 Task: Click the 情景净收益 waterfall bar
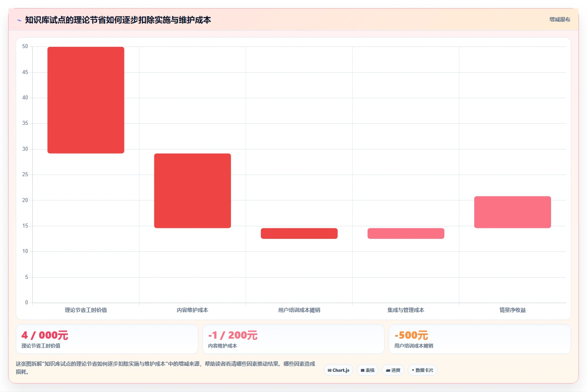(x=512, y=212)
